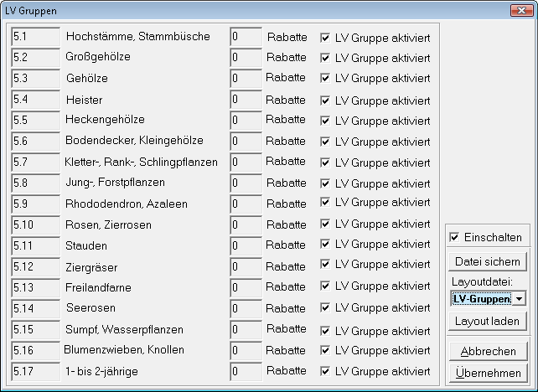
Task: Uncheck LV Gruppe aktiviert for Hochstämme, Stammbüsche
Action: pos(326,38)
